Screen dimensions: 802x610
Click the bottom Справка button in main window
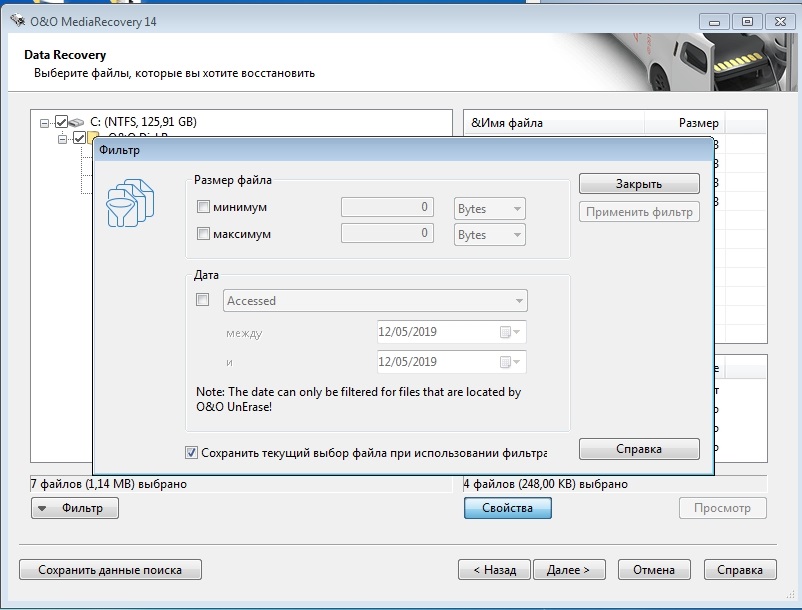(740, 570)
